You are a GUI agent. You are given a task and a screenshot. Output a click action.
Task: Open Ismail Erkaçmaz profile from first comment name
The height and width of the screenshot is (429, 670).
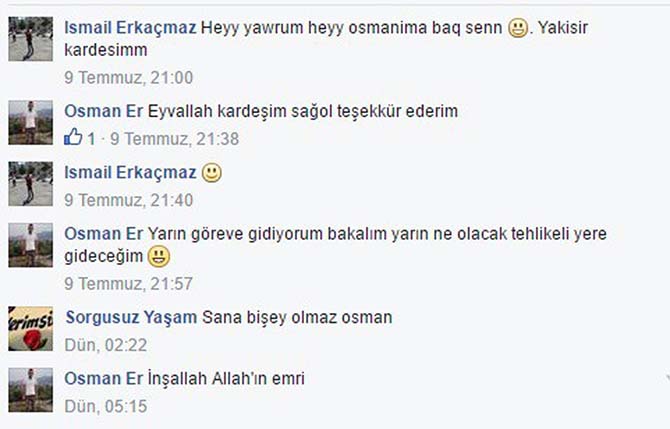(130, 28)
